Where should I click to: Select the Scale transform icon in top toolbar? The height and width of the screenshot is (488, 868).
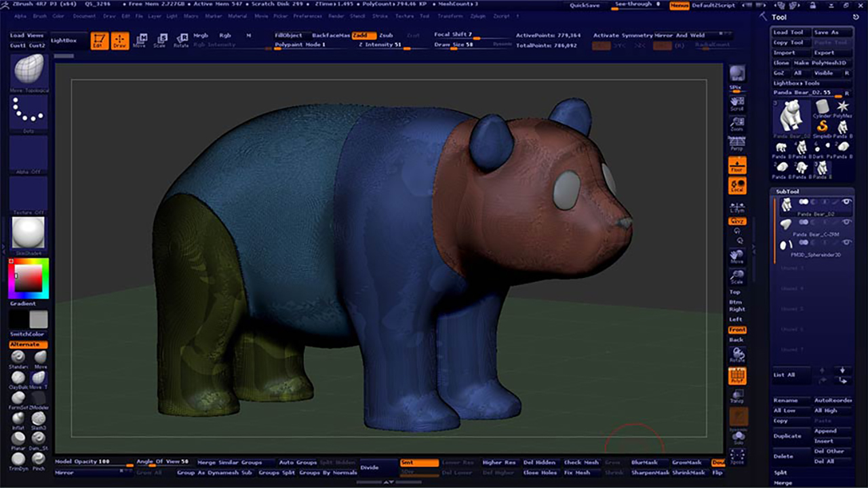(x=160, y=41)
